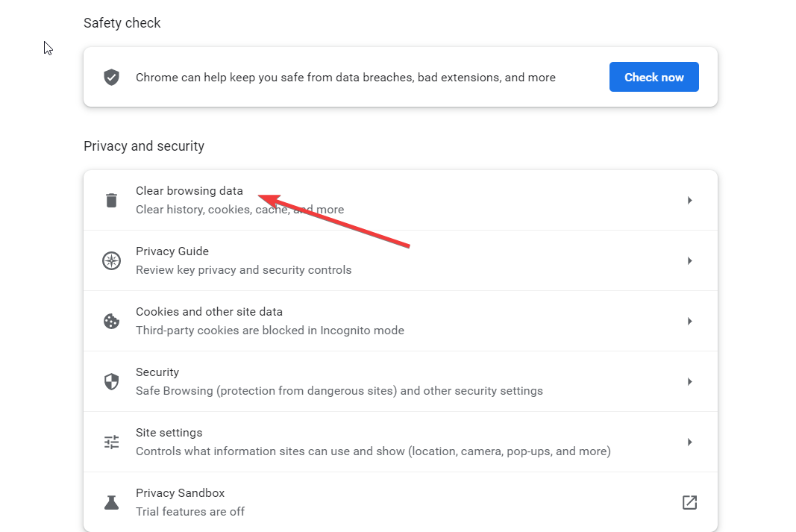Click the Security shield icon
The height and width of the screenshot is (532, 796).
(111, 381)
